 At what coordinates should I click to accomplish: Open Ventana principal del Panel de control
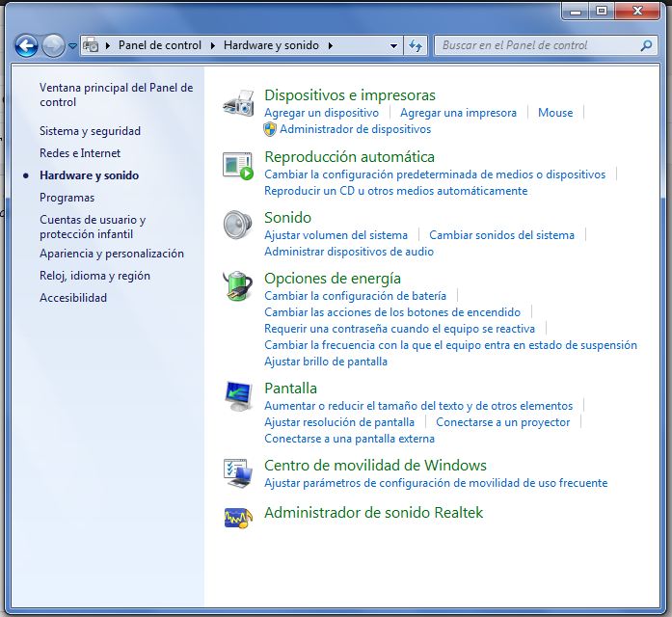coord(116,94)
